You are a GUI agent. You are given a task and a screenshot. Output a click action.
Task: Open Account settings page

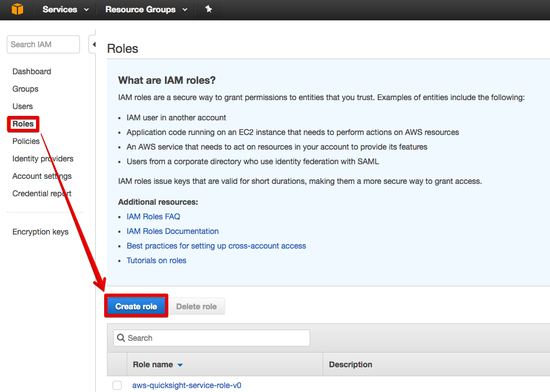click(42, 176)
